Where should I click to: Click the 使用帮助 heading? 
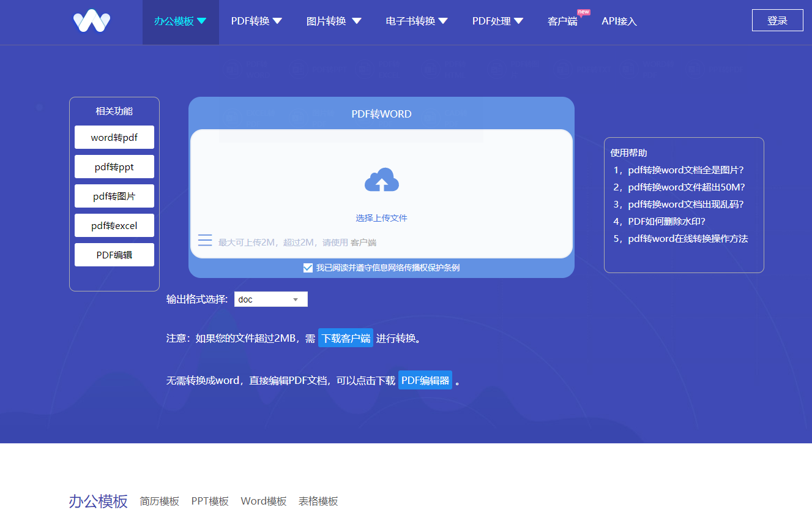click(628, 153)
